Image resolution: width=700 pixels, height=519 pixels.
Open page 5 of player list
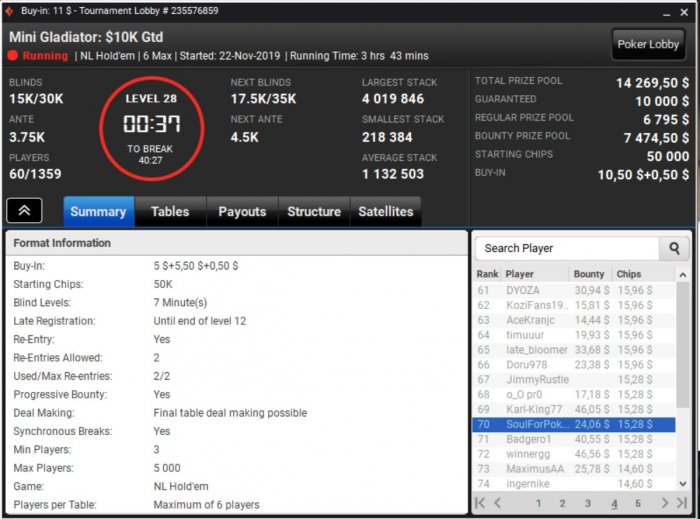638,503
